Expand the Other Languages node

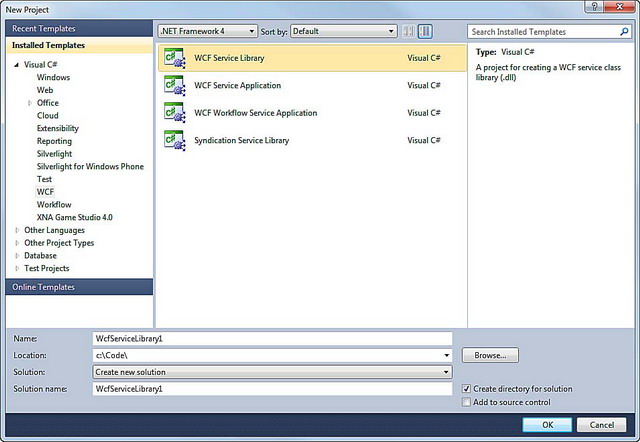pyautogui.click(x=17, y=230)
